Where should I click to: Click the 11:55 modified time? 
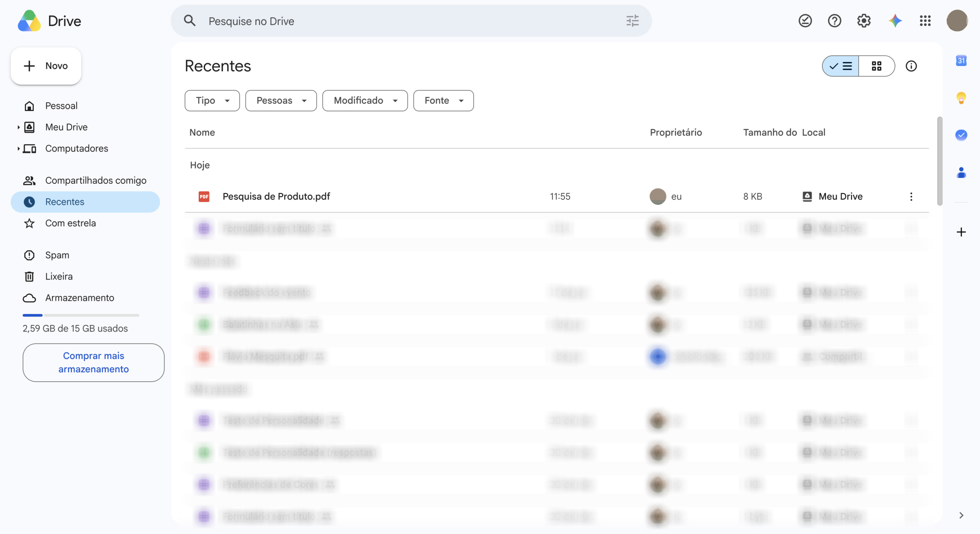coord(560,196)
